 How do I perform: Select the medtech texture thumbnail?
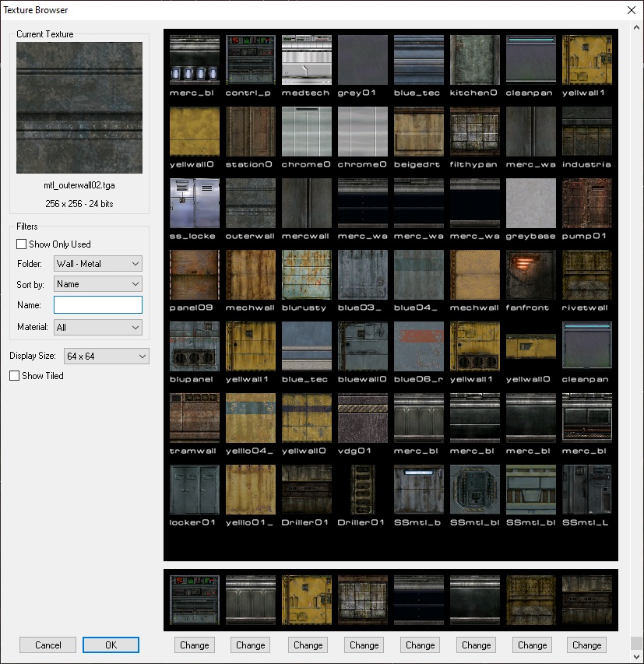pyautogui.click(x=307, y=60)
